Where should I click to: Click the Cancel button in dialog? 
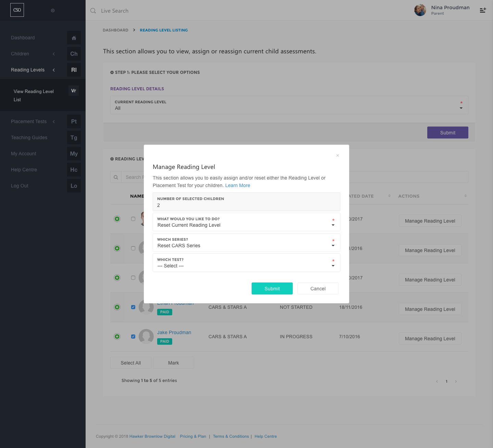click(318, 289)
